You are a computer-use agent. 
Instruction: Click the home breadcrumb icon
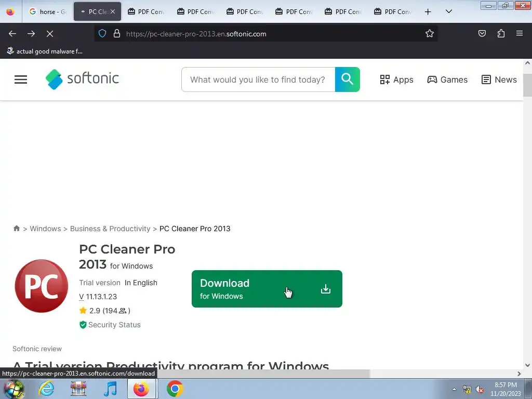(x=16, y=229)
